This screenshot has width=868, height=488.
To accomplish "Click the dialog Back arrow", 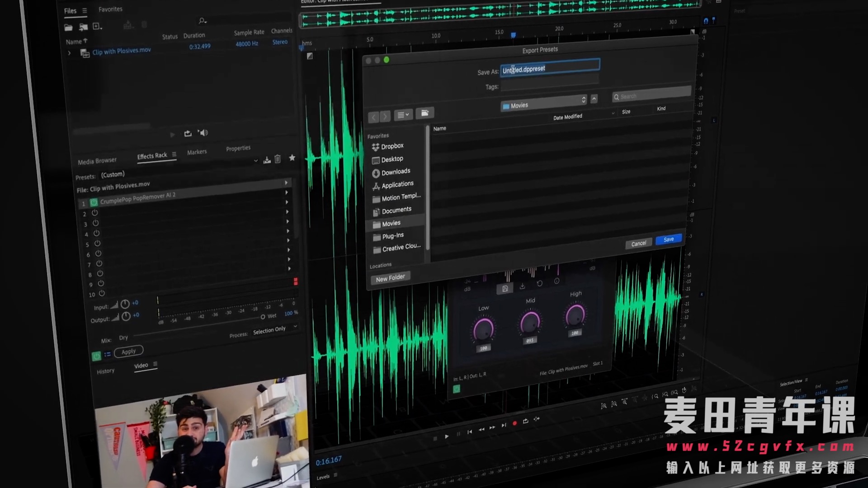I will click(373, 117).
